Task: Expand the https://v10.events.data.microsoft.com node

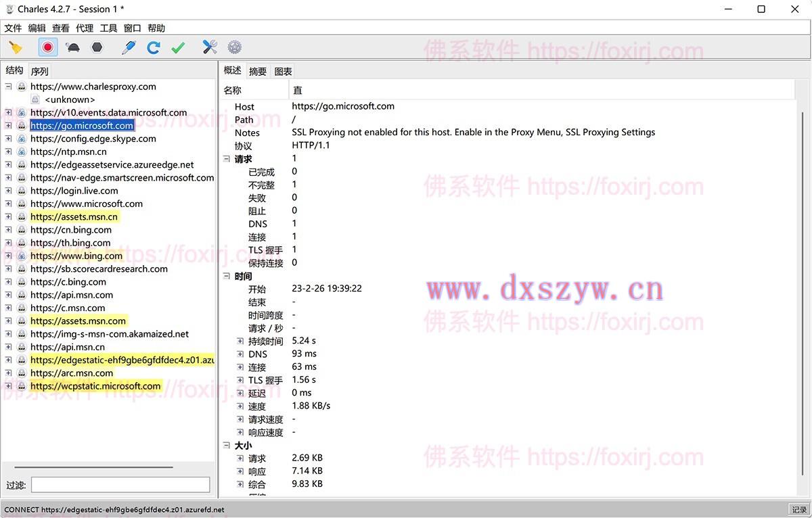Action: (8, 112)
